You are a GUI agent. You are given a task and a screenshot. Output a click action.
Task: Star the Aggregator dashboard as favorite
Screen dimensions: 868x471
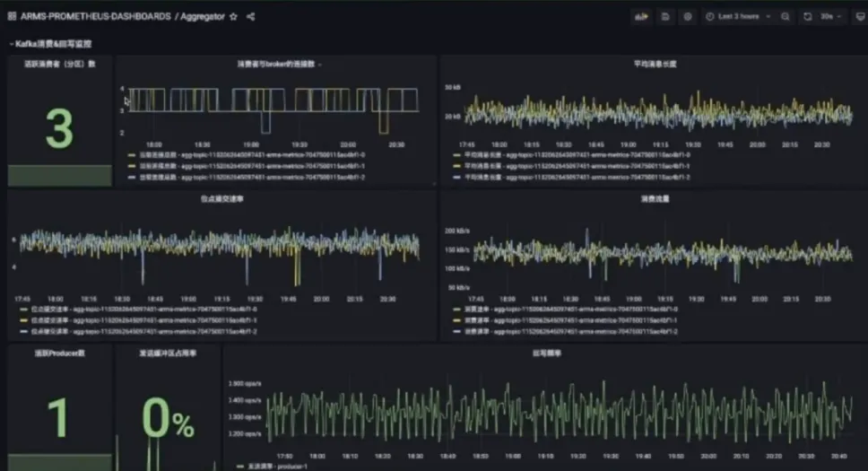(234, 17)
